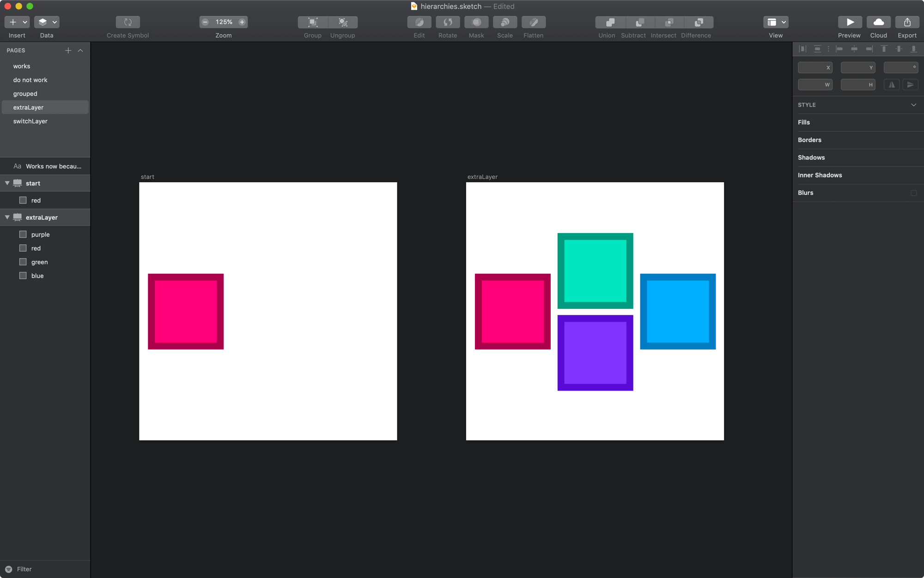
Task: Distribute layers horizontally in inspector
Action: [x=802, y=49]
